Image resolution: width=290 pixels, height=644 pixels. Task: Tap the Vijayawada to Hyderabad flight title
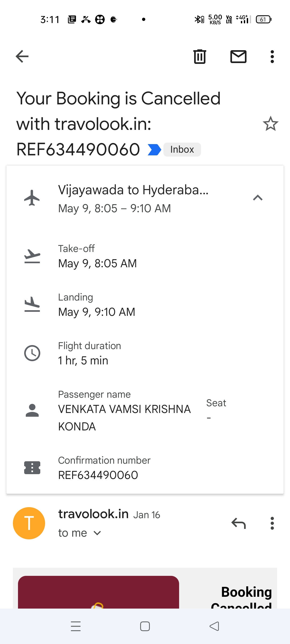pos(133,190)
